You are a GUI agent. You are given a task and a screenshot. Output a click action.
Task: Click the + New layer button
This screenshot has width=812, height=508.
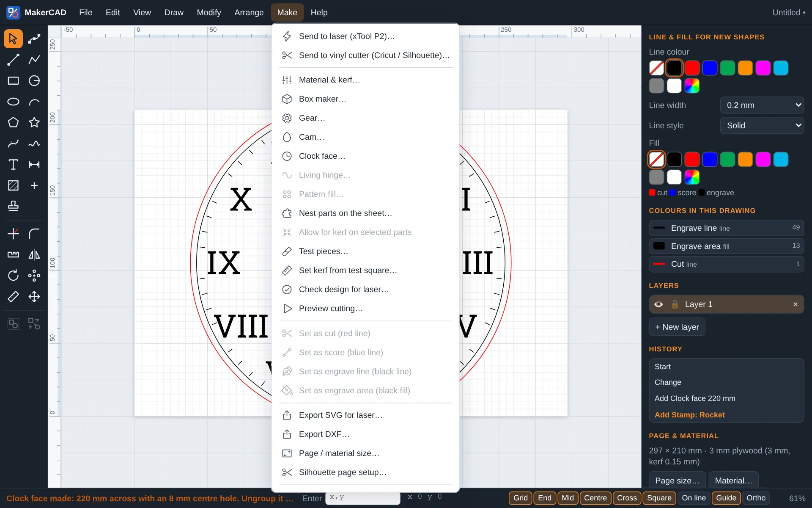pyautogui.click(x=677, y=327)
